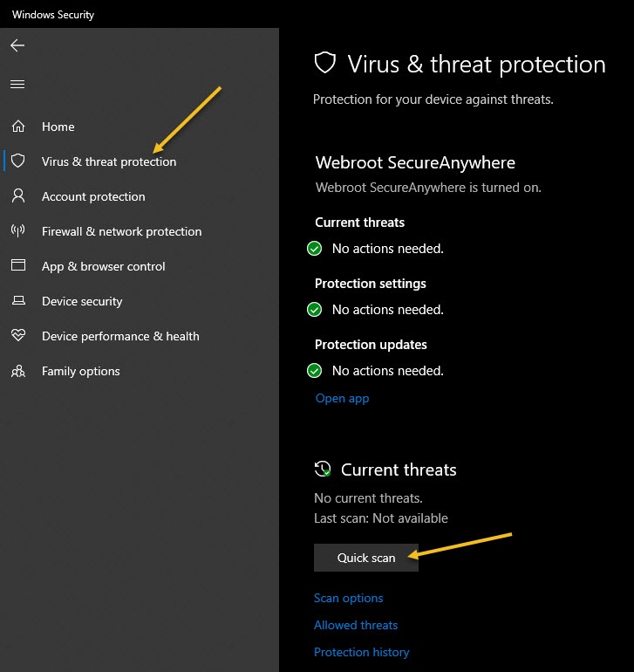Click the shield icon beside Virus & threat protection
The image size is (634, 672).
tap(17, 161)
